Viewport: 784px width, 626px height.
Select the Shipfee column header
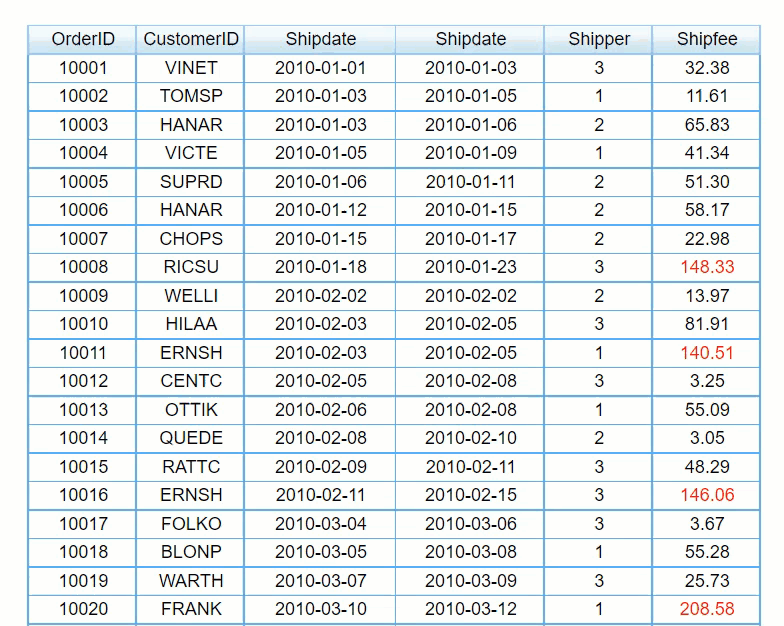coord(707,39)
